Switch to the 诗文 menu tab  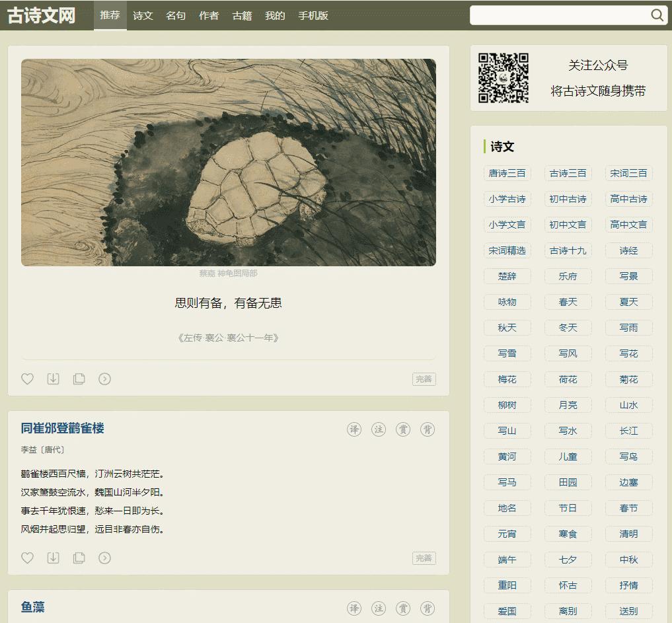[x=143, y=16]
